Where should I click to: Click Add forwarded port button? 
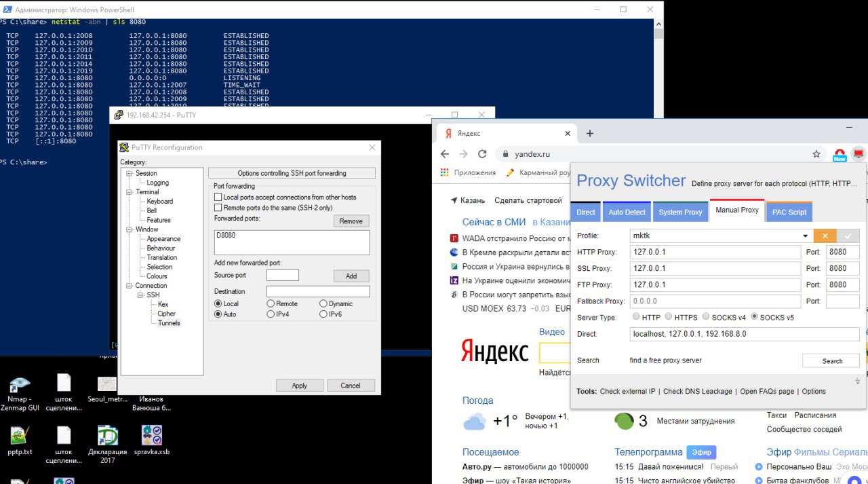tap(351, 276)
